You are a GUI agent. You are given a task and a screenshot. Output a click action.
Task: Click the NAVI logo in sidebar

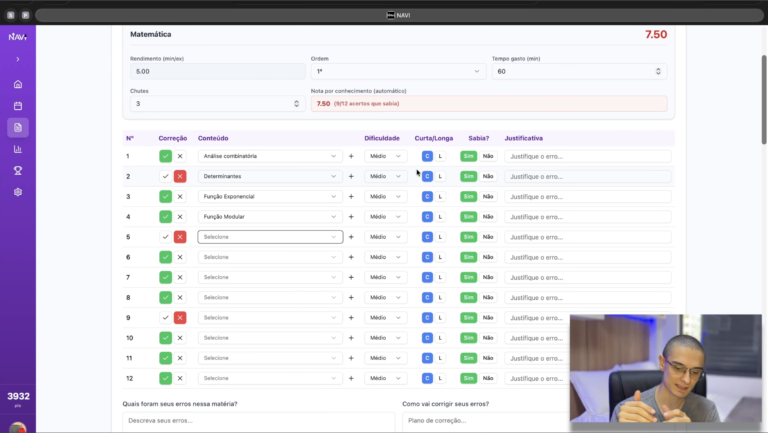17,37
